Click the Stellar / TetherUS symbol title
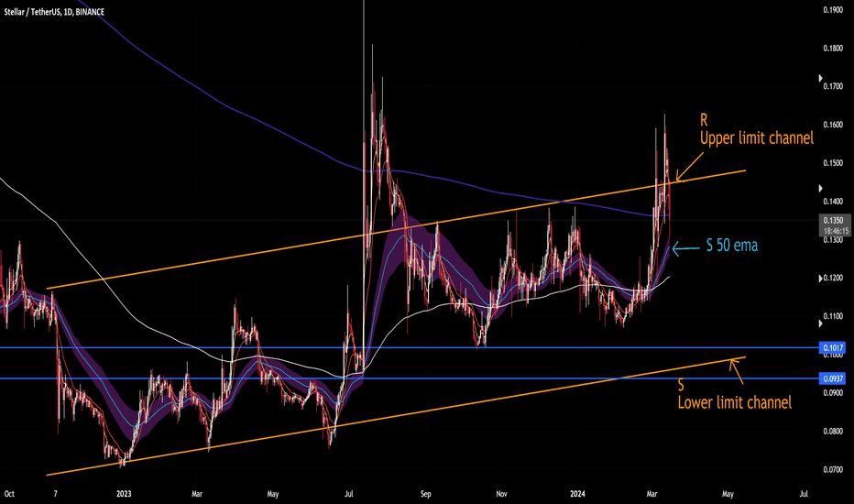This screenshot has height=504, width=854. point(54,11)
